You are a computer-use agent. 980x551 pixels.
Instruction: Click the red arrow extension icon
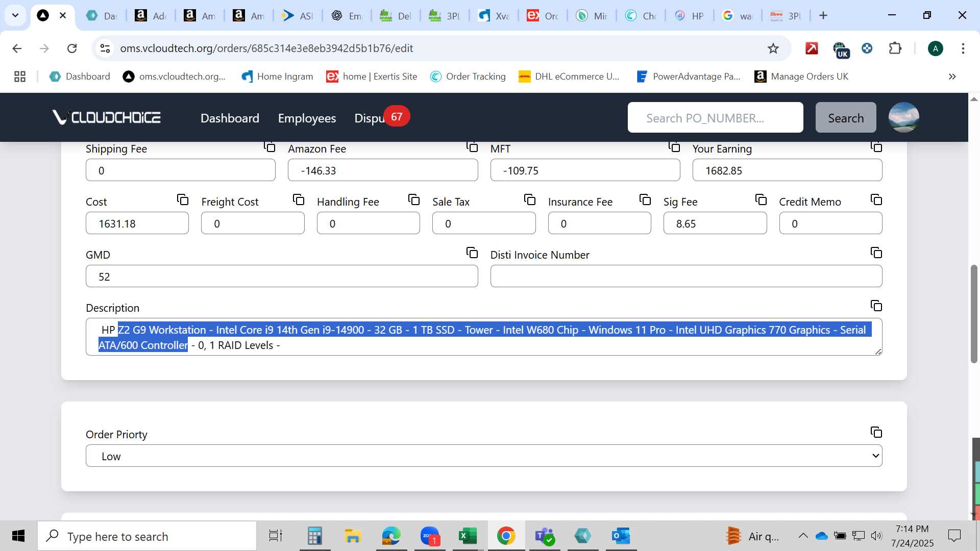(812, 48)
